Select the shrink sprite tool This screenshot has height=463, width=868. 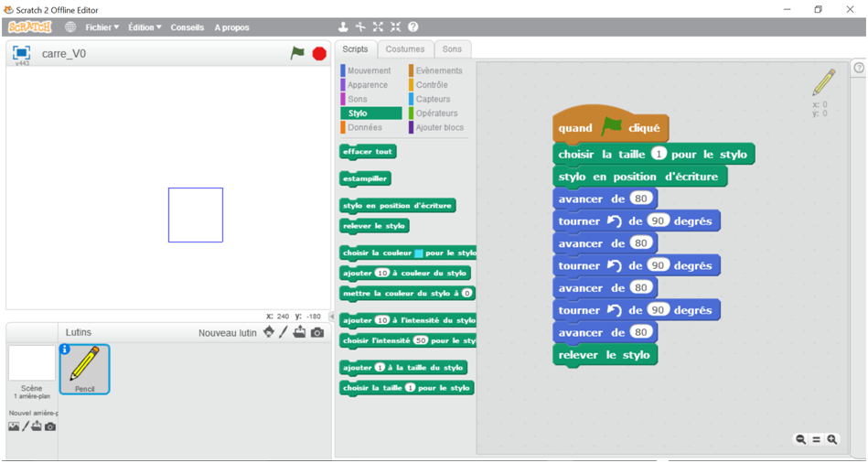[395, 27]
